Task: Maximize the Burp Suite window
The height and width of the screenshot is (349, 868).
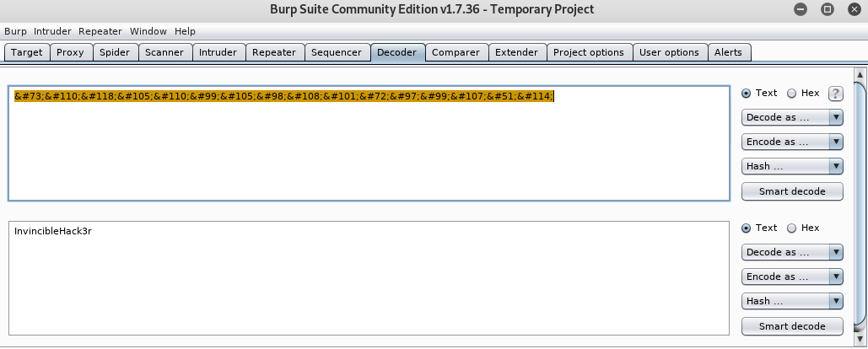Action: (827, 9)
